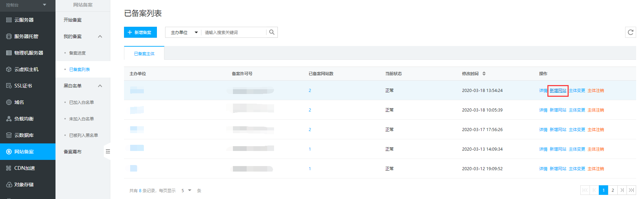
Task: Collapse the 黑白名单 menu section
Action: click(x=100, y=86)
